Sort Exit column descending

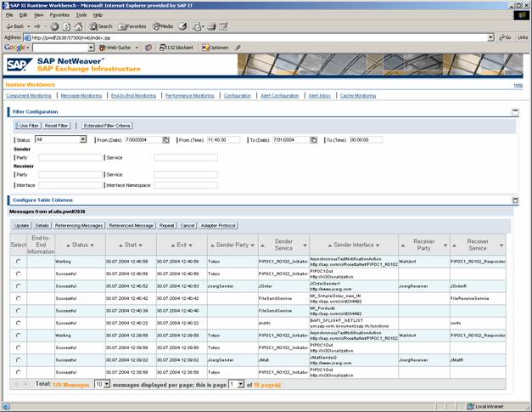tap(191, 246)
